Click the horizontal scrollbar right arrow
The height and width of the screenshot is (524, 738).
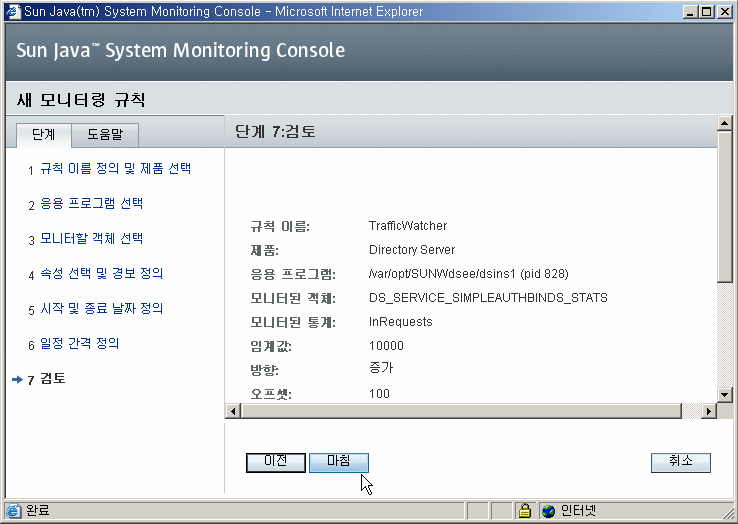708,411
